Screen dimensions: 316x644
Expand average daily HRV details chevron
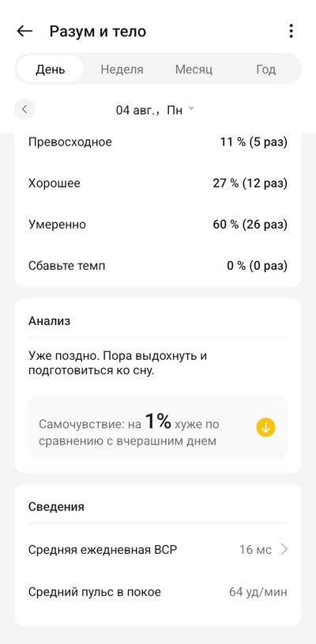284,549
